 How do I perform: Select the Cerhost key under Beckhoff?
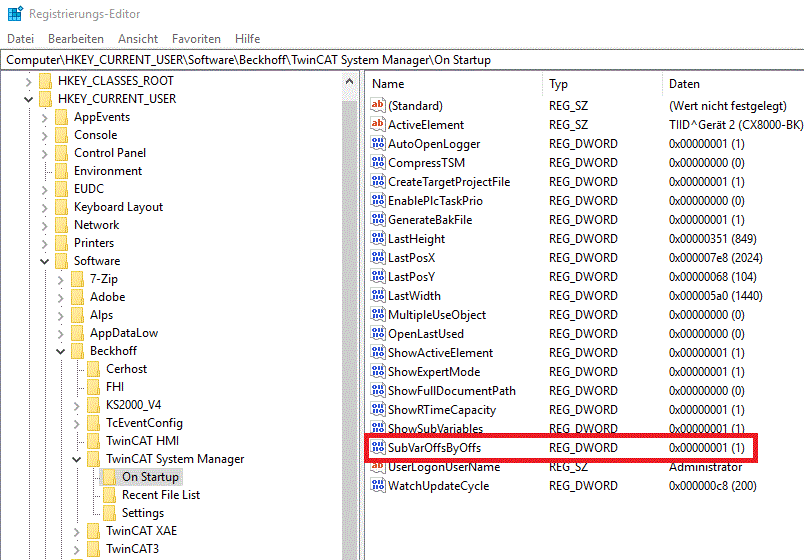point(126,369)
